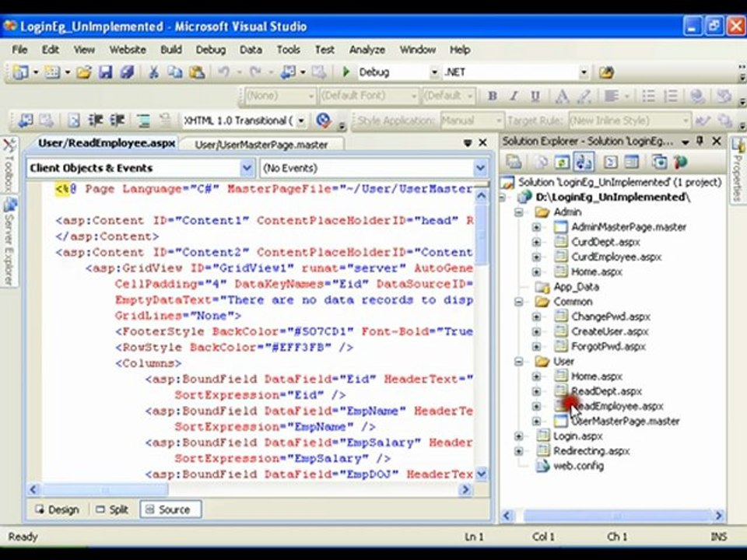Image resolution: width=747 pixels, height=560 pixels.
Task: Click the Save icon in toolbar
Action: [x=105, y=72]
